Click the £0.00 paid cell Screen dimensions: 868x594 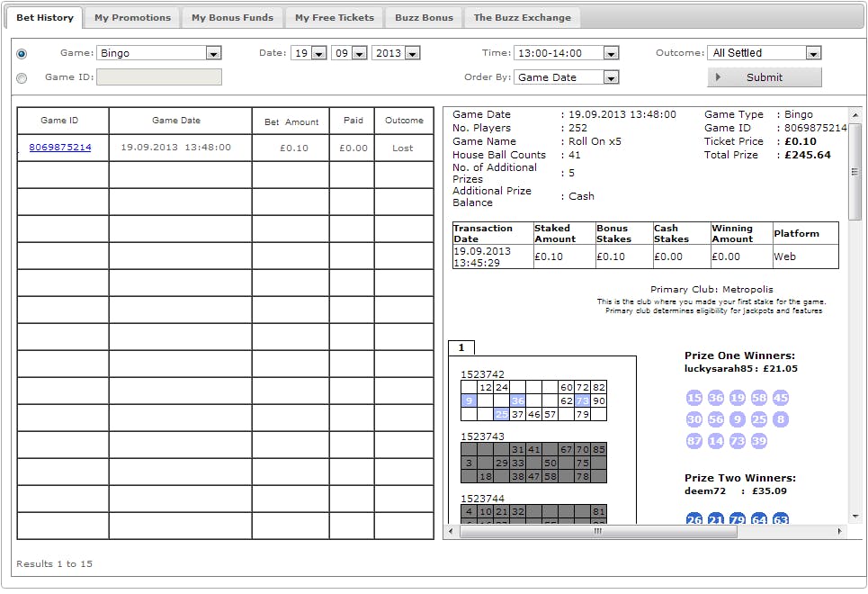(353, 148)
